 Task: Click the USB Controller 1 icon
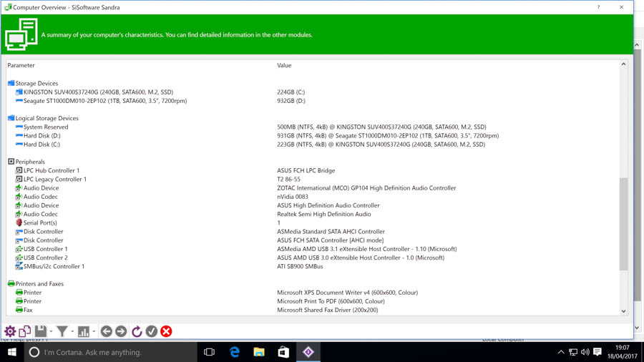point(19,249)
